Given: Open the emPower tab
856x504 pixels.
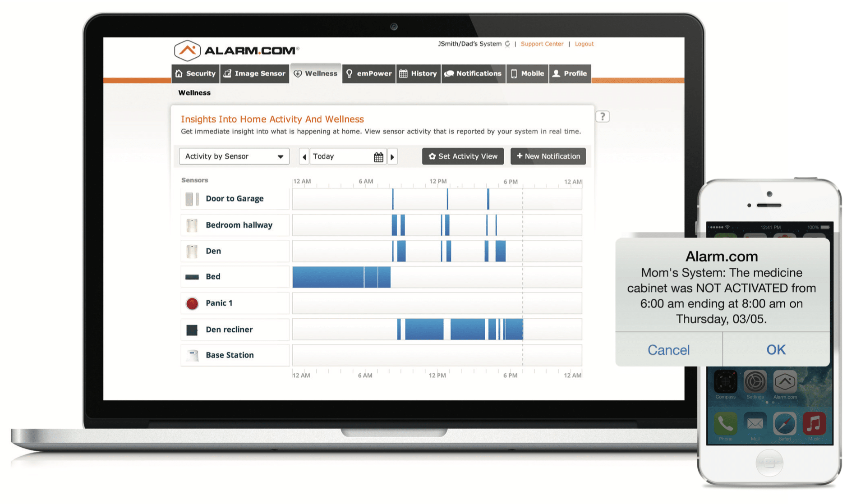Looking at the screenshot, I should click(x=369, y=73).
